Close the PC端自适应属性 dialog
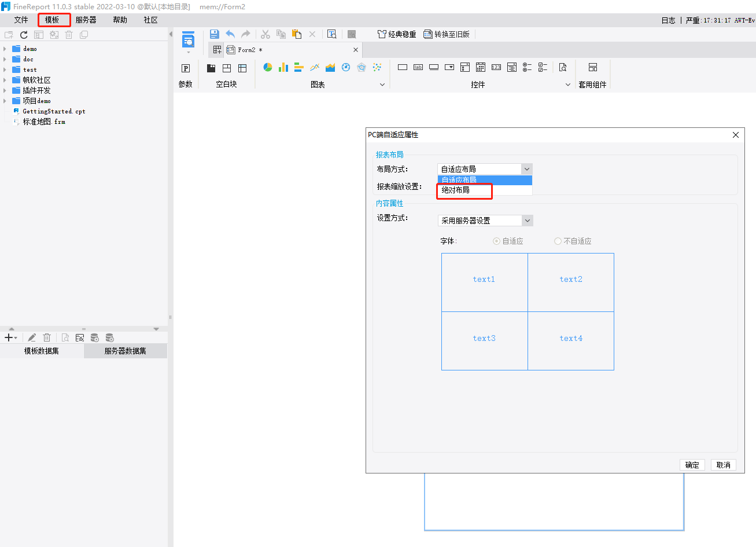The width and height of the screenshot is (756, 547). click(x=736, y=135)
